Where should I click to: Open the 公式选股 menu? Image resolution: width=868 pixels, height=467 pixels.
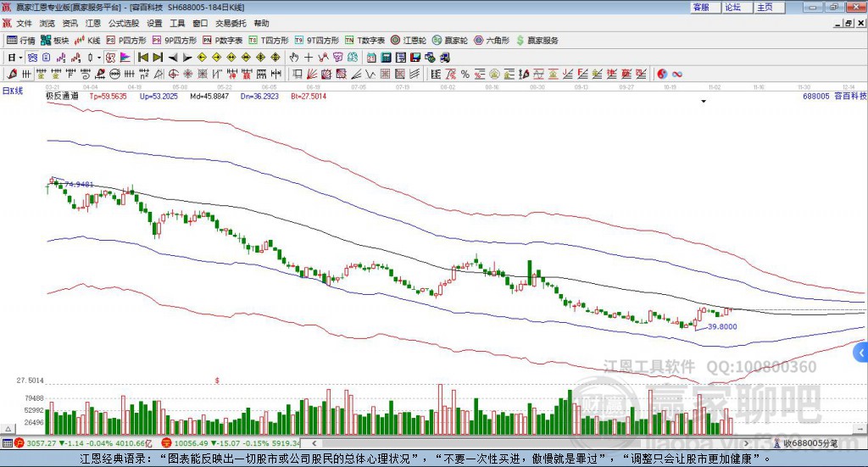pyautogui.click(x=123, y=24)
